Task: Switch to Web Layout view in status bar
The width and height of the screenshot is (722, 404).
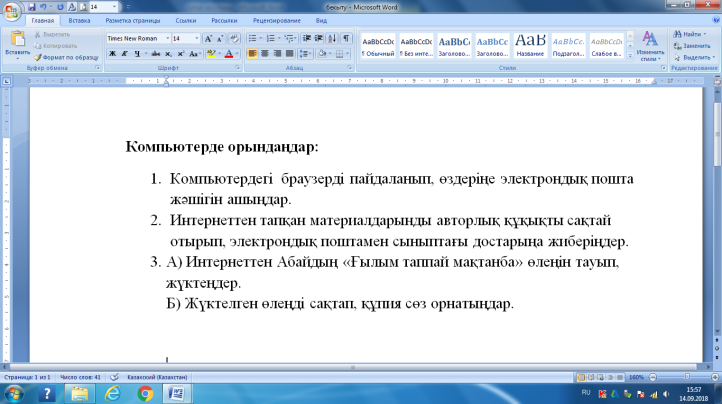Action: [x=600, y=377]
